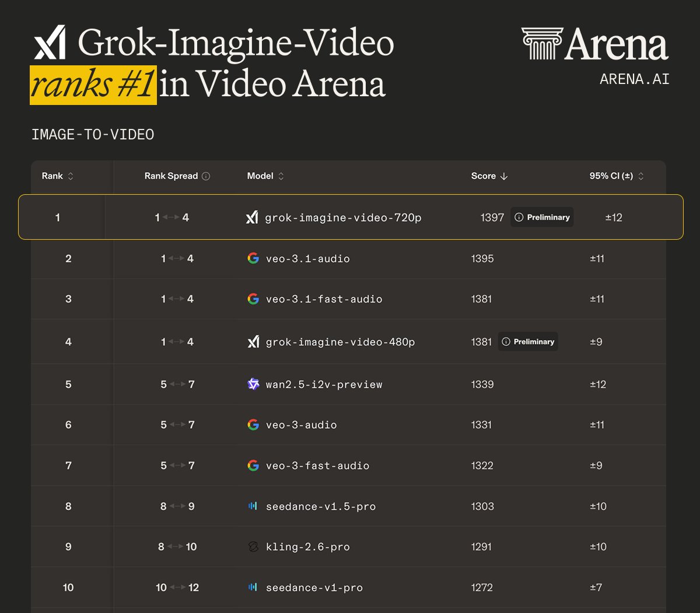Click the score 1322
Image resolution: width=700 pixels, height=613 pixels.
pos(482,465)
